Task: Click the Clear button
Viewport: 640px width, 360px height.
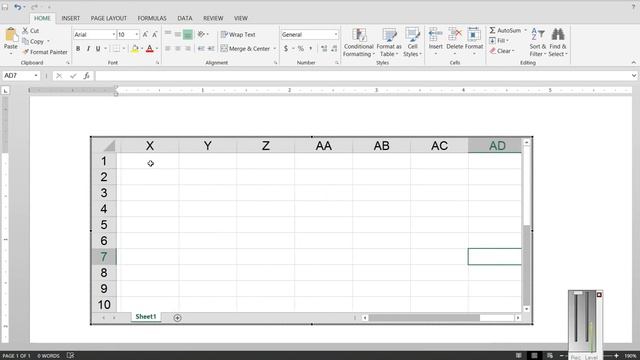Action: (x=502, y=51)
